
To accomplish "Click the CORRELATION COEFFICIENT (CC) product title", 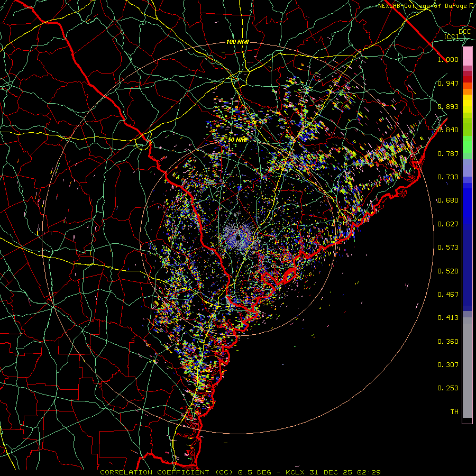I will 167,472.
